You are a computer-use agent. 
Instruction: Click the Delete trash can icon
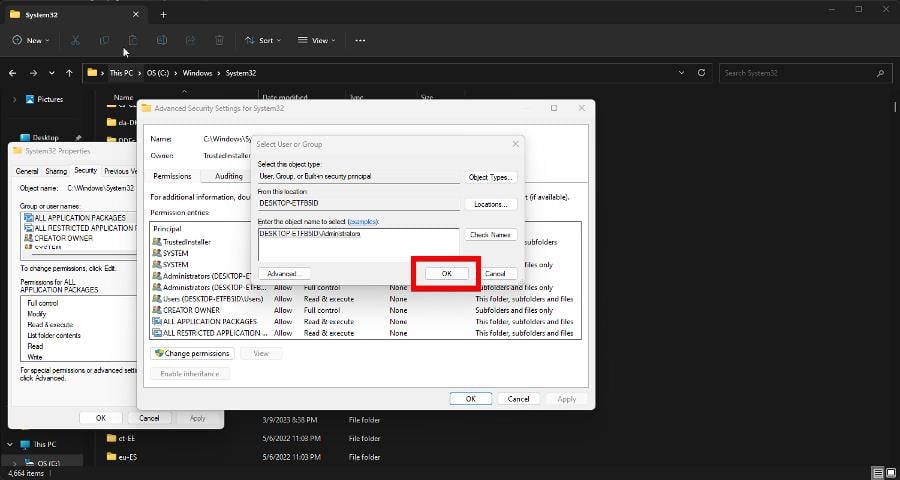(x=219, y=40)
